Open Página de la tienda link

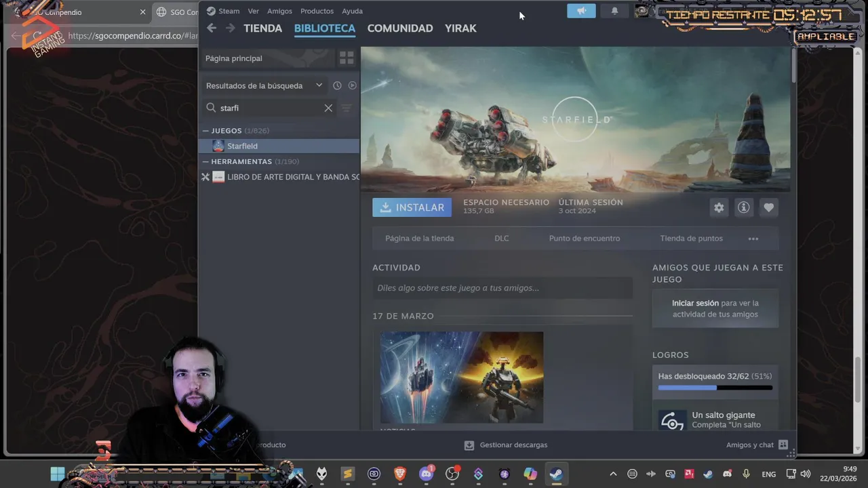[420, 239]
